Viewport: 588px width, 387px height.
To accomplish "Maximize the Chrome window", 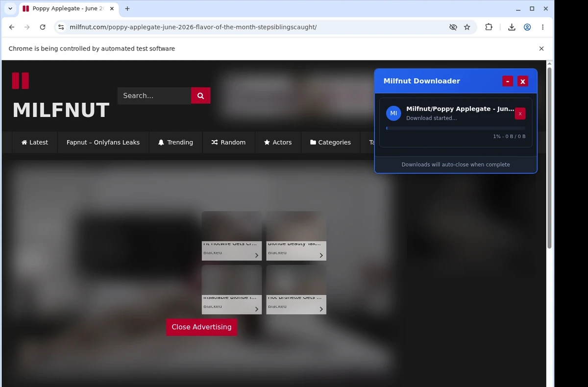I will tap(532, 9).
